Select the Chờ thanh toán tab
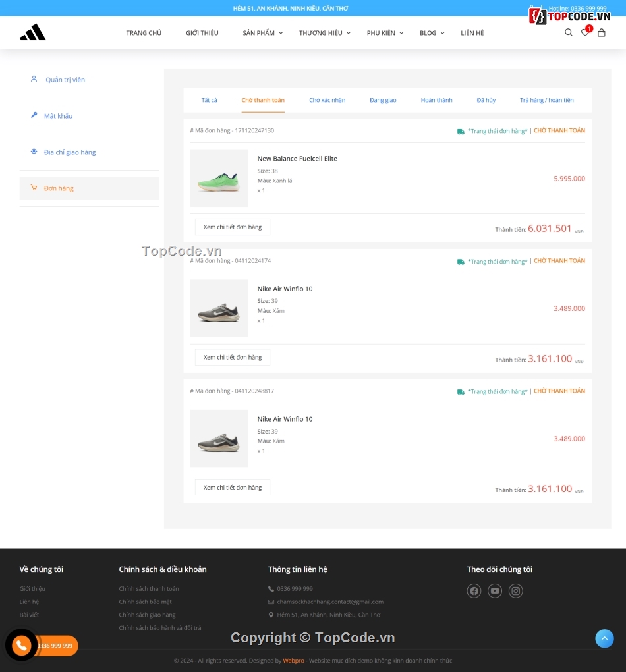626x672 pixels. (x=263, y=100)
